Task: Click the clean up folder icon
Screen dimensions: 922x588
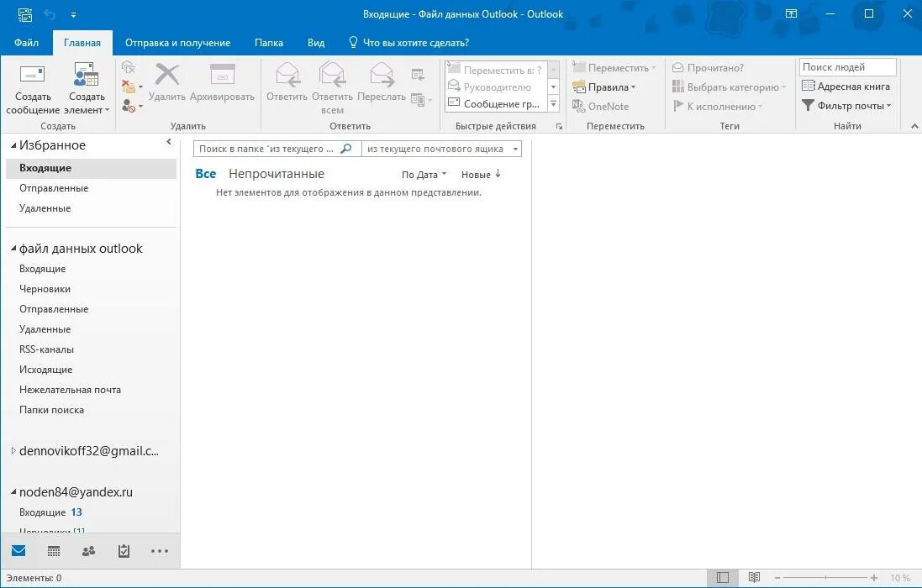Action: click(x=129, y=87)
